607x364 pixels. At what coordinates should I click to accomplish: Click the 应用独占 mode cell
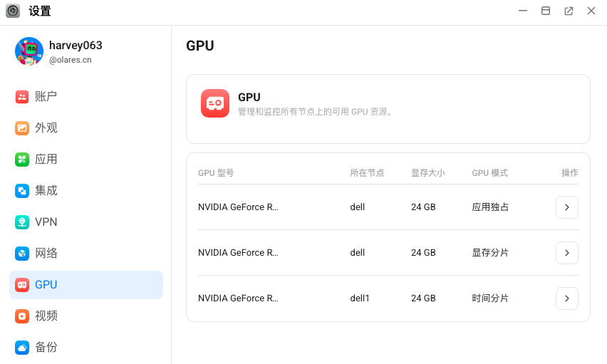490,207
